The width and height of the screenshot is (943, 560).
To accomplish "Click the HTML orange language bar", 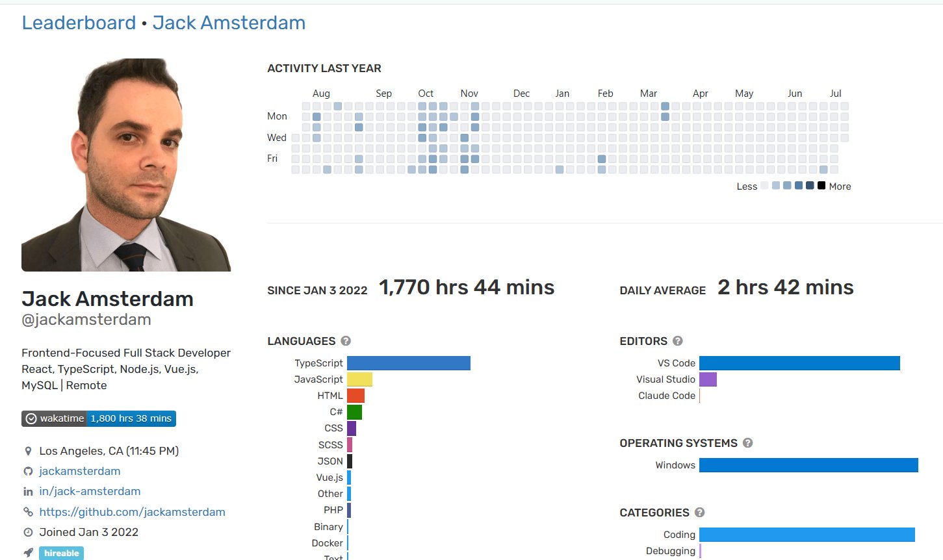I will [x=355, y=396].
